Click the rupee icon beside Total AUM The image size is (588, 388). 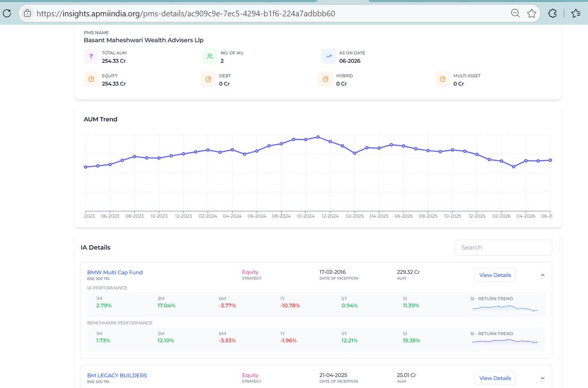(91, 56)
